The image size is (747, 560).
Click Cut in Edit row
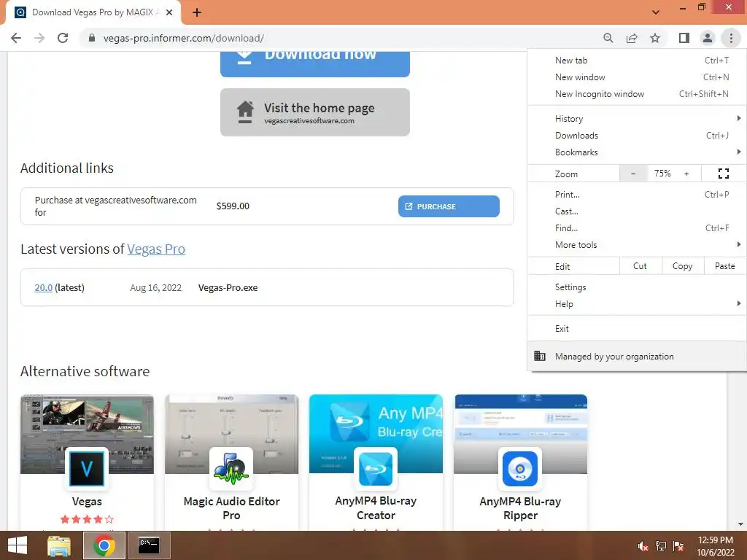tap(640, 266)
